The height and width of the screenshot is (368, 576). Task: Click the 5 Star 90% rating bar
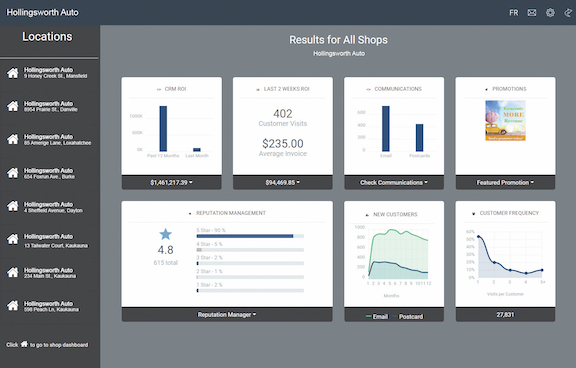[x=250, y=236]
